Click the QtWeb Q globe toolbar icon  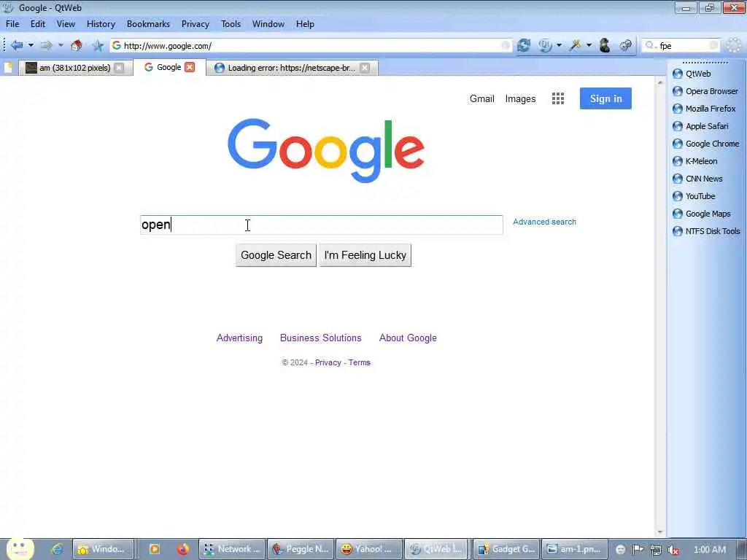(545, 46)
